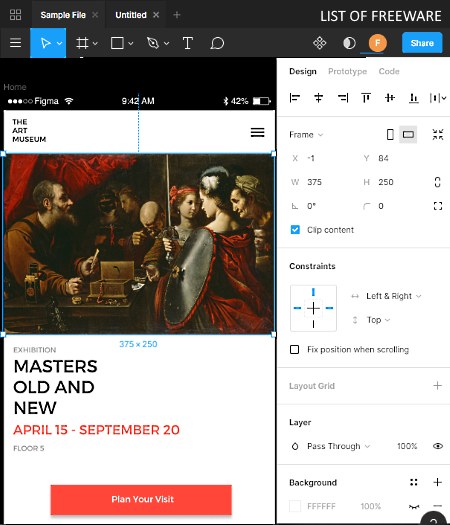Close the Sample File tab
Screen dimensions: 450x525
tap(95, 15)
